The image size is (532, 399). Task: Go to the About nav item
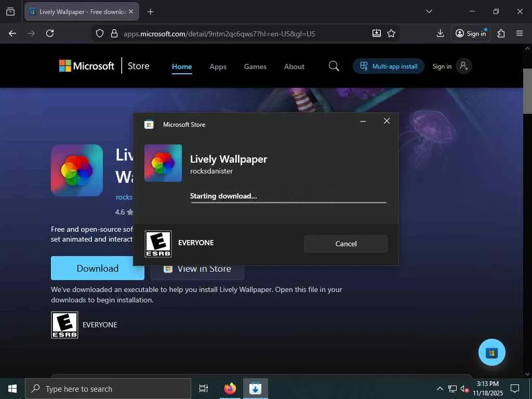click(x=294, y=66)
